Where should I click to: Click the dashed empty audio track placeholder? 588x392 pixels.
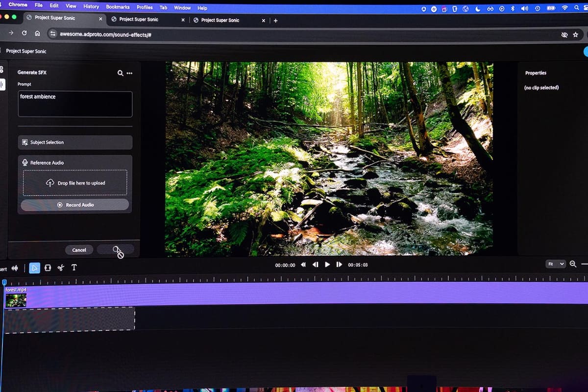click(x=69, y=320)
